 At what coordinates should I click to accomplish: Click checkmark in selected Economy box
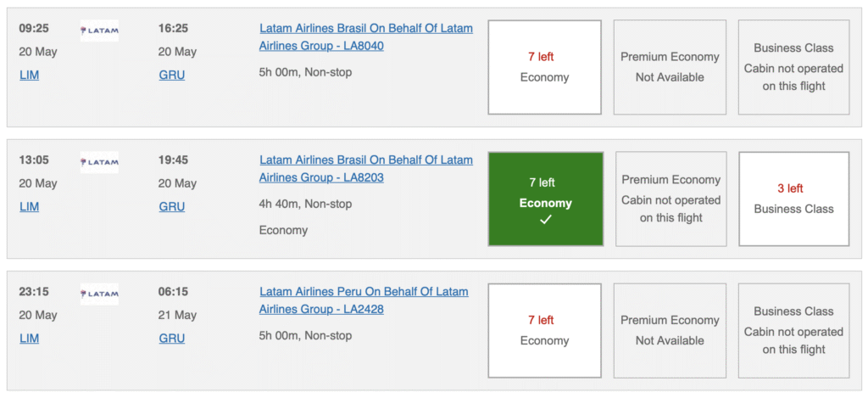[x=546, y=220]
